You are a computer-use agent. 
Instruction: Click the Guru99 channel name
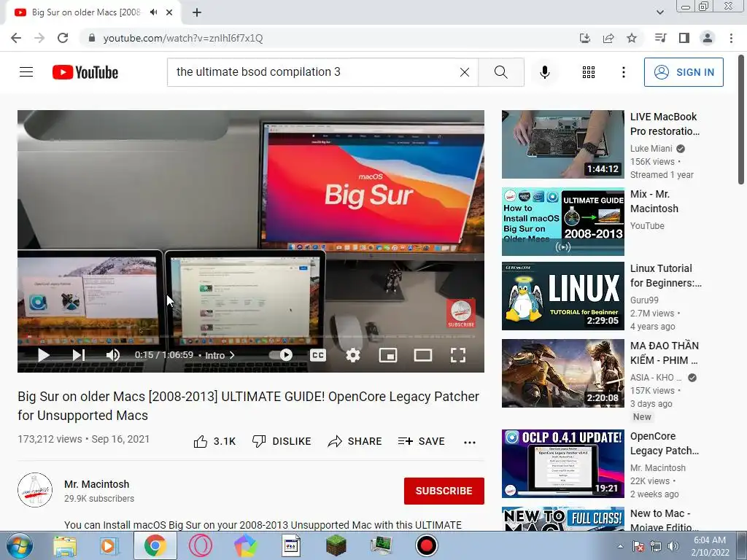(x=644, y=300)
